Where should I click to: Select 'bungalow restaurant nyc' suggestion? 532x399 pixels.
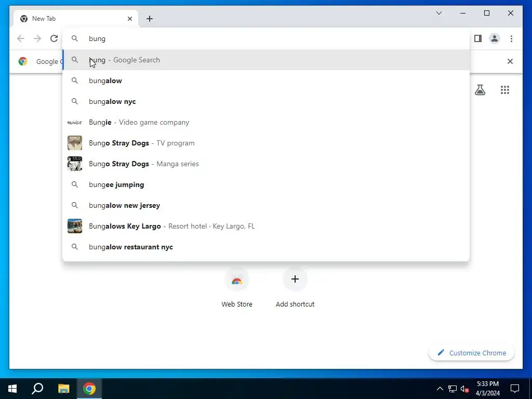266,247
